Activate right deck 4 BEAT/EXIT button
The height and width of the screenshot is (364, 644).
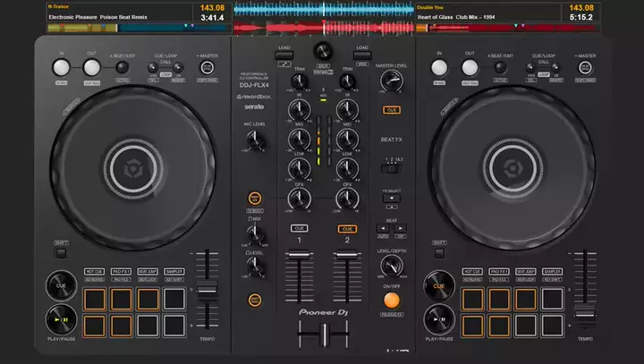point(500,67)
